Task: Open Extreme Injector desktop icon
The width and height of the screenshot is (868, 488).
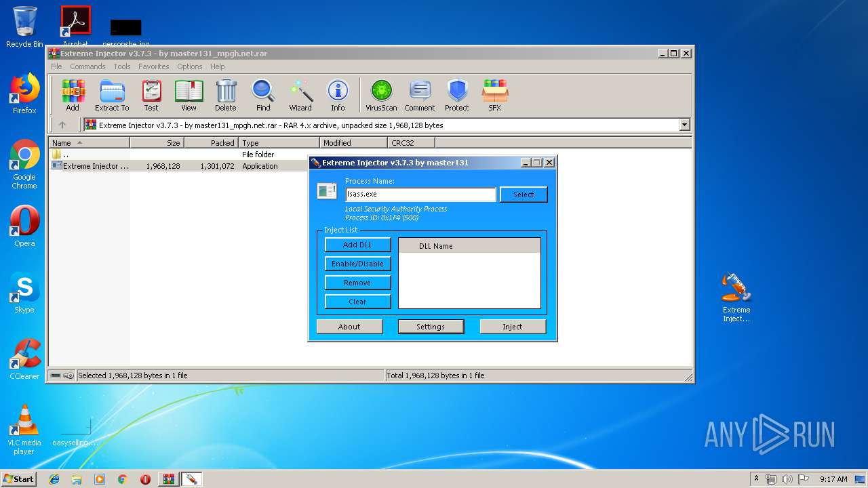Action: point(736,297)
